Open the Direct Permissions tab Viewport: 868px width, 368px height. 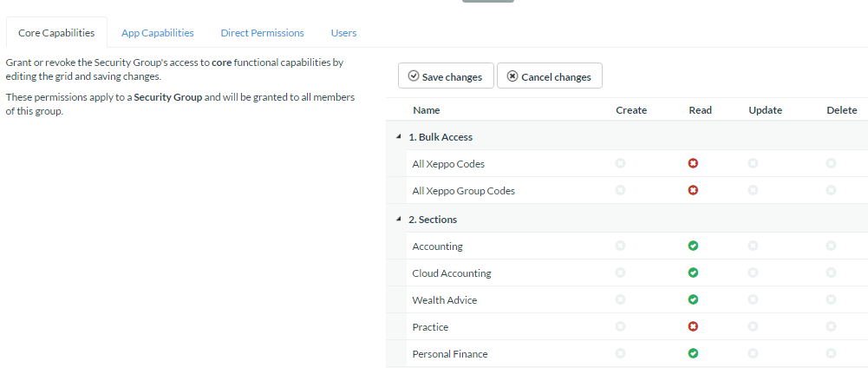tap(262, 33)
